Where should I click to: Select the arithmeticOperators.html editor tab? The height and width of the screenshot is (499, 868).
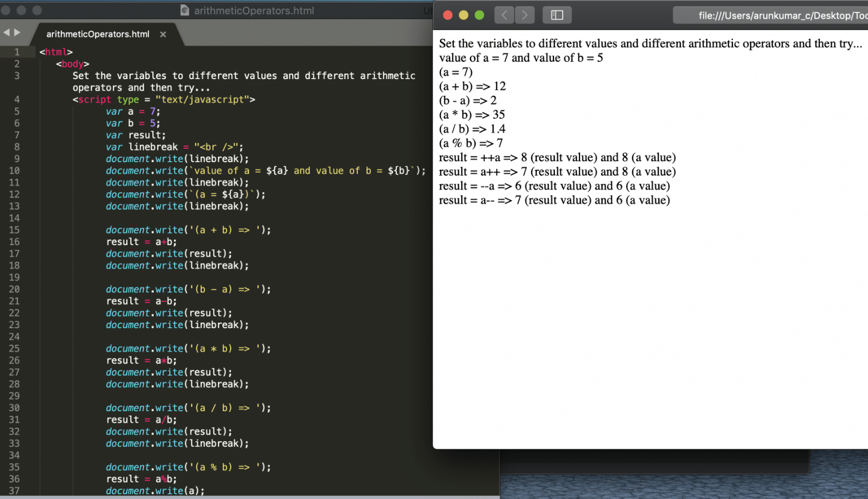(96, 34)
